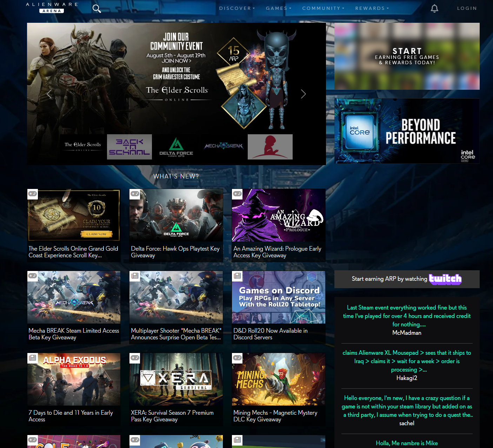The width and height of the screenshot is (493, 448).
Task: Click Mecha BREAK card image thumbnail
Action: coord(74,297)
